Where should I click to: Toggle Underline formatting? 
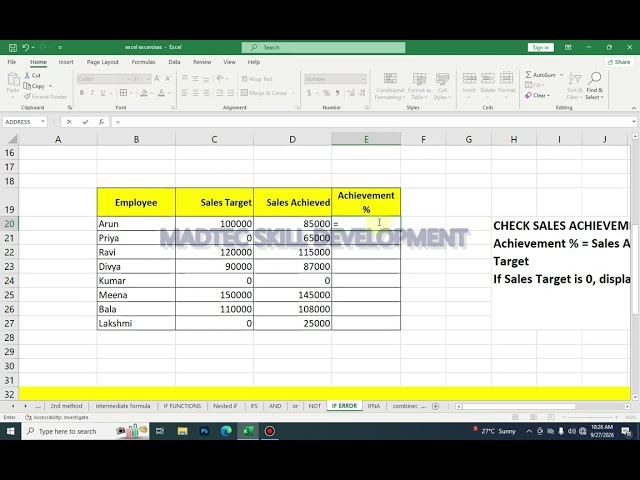[103, 93]
